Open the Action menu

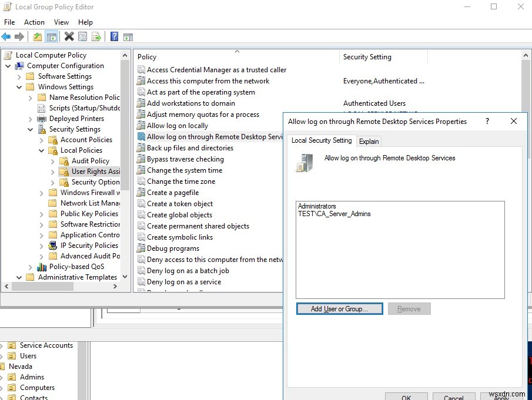(x=34, y=22)
